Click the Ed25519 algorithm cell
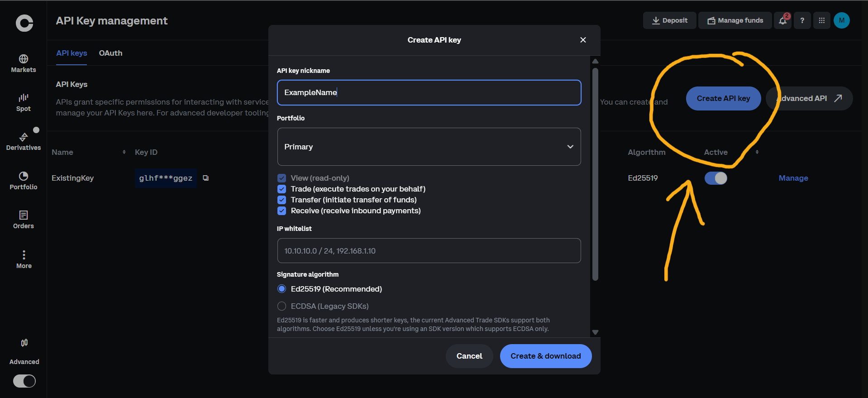Screen dimensions: 868x398 643,178
